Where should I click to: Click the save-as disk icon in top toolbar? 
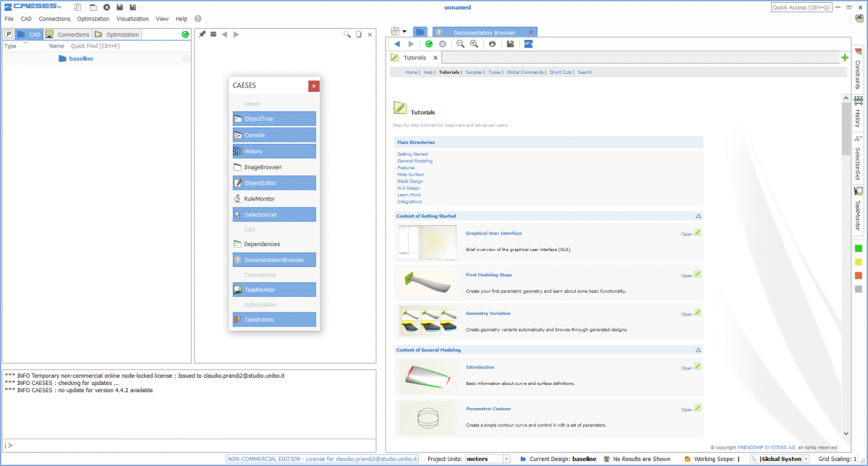coord(132,7)
